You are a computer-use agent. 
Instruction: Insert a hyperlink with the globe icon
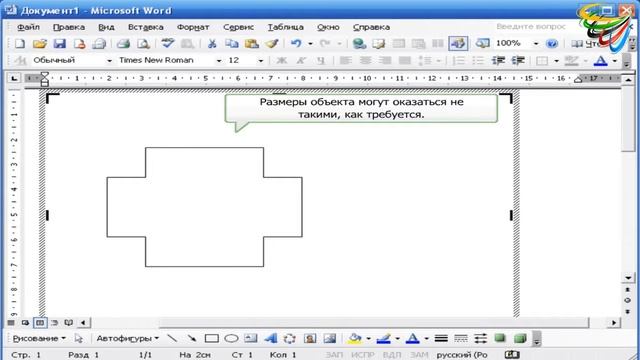(x=359, y=43)
